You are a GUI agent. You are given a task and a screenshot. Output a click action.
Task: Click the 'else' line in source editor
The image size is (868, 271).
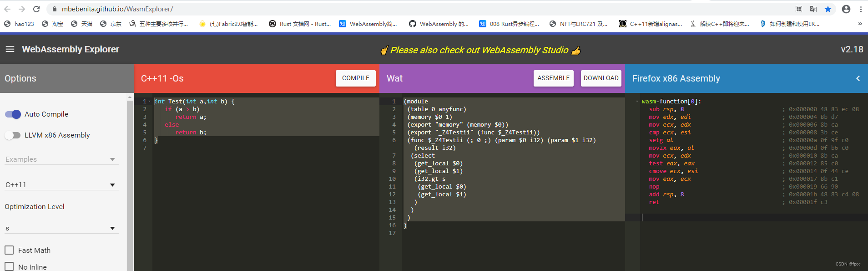[172, 125]
